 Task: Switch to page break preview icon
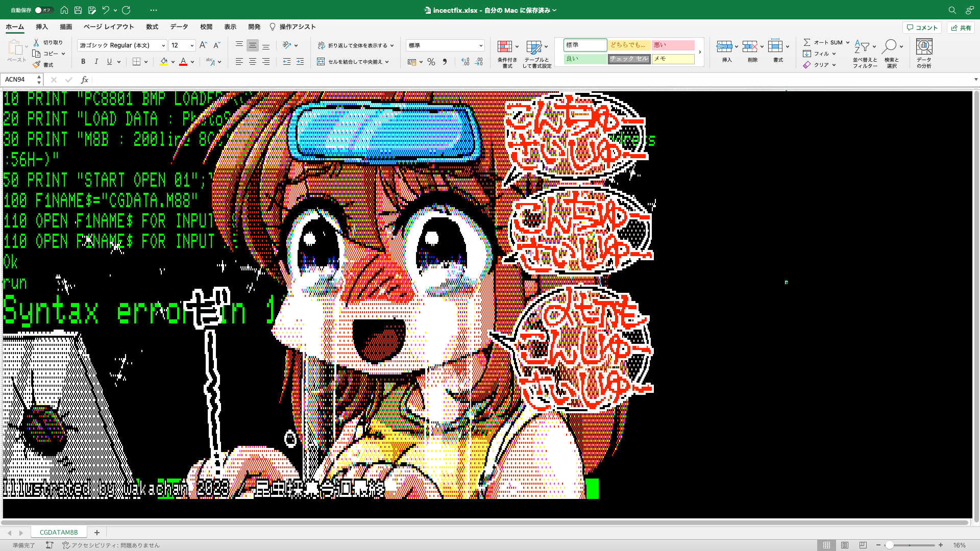point(863,545)
